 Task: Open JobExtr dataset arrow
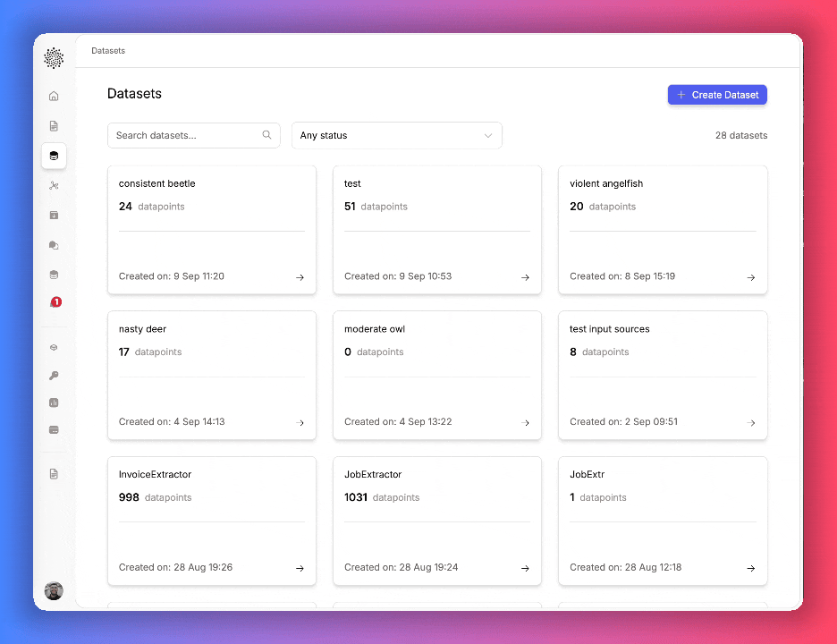751,568
